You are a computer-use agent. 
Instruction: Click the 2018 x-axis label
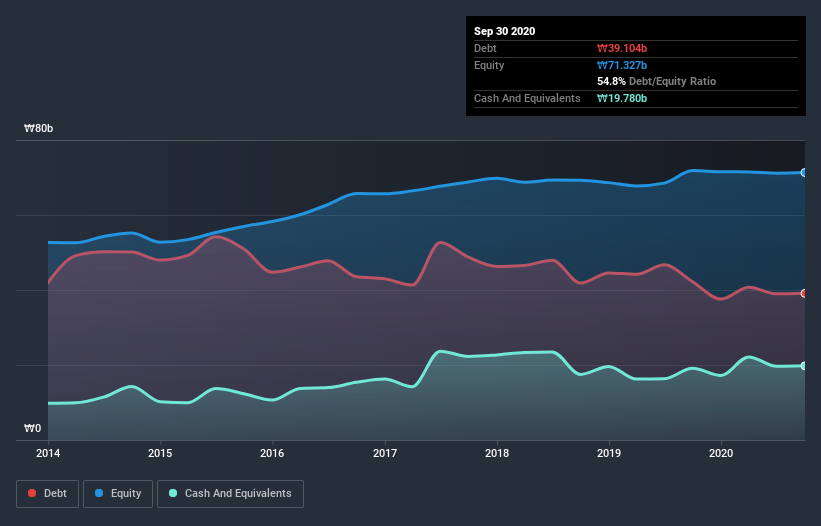497,453
